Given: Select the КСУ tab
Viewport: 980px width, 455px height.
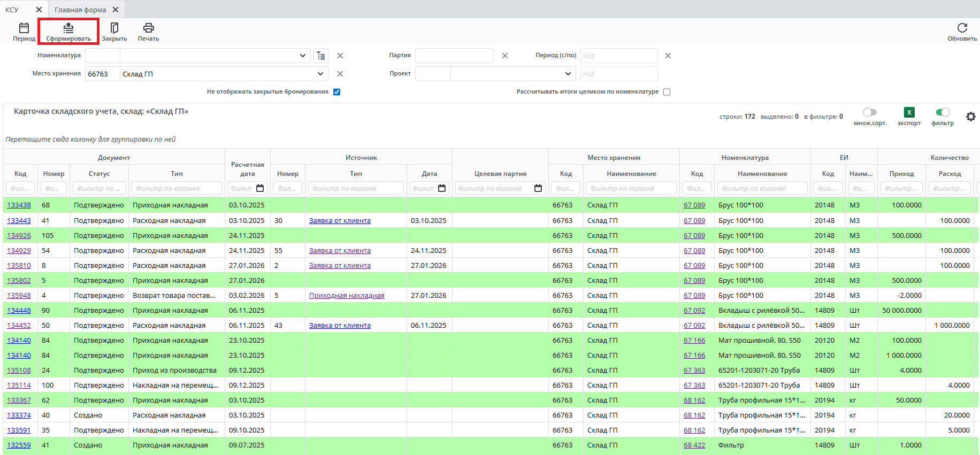Looking at the screenshot, I should (x=12, y=10).
